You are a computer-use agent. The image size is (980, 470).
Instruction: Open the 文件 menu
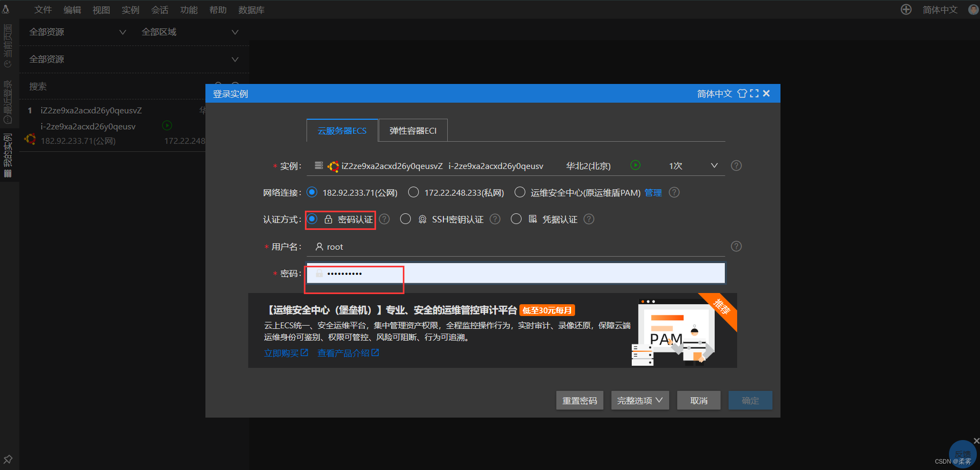click(43, 10)
